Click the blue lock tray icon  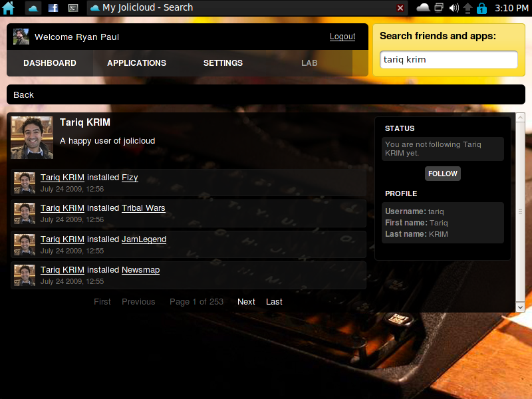pyautogui.click(x=481, y=8)
